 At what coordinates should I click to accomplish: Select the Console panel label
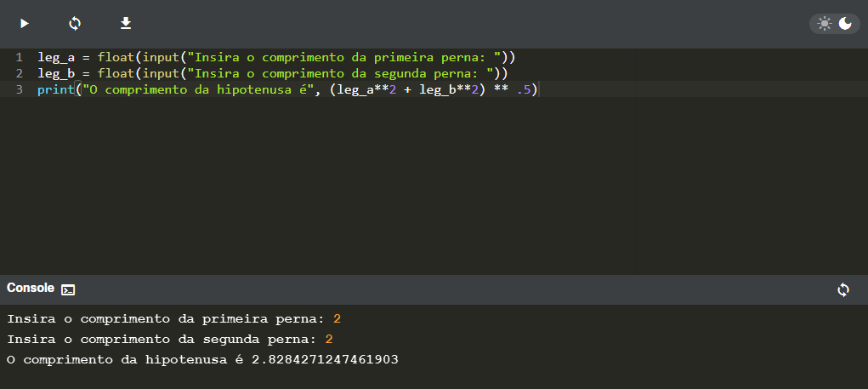[x=31, y=289]
